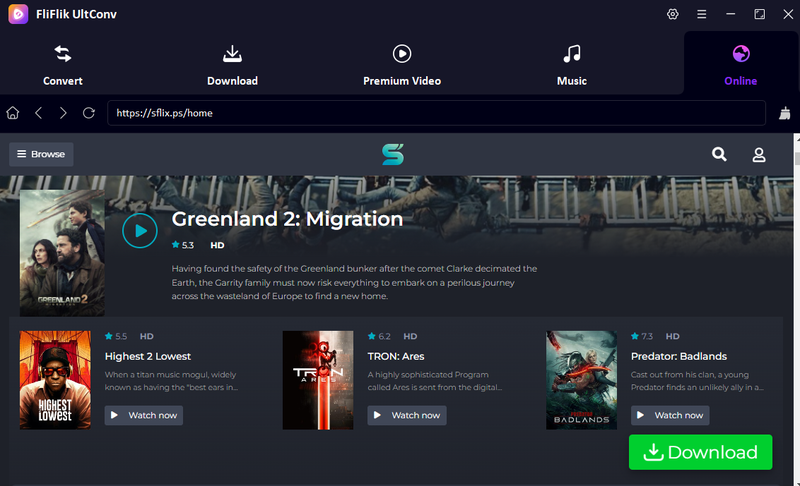Open Predator: Badlands poster thumbnail
The image size is (800, 486).
point(581,380)
